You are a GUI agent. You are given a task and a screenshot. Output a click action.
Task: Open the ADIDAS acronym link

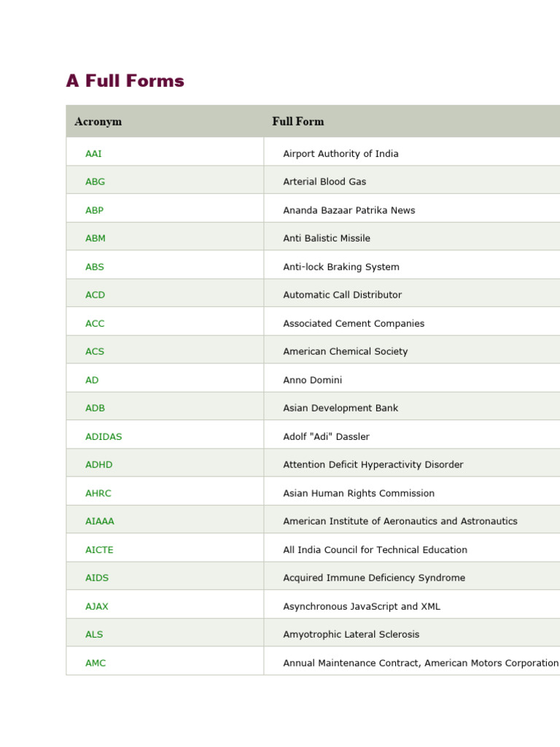tap(104, 437)
